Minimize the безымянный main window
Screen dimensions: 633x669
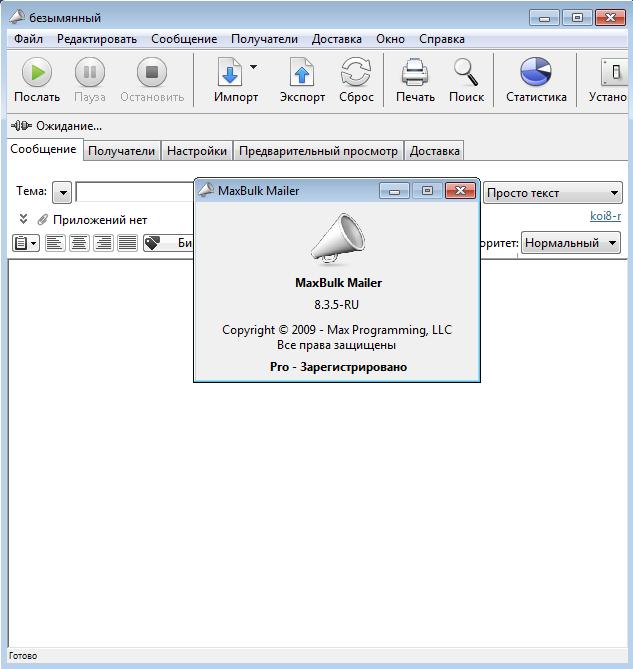pos(544,18)
